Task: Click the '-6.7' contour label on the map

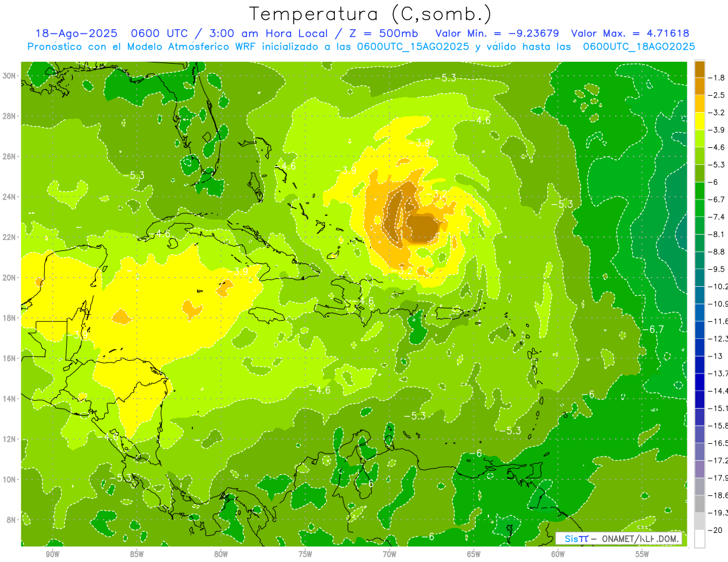Action: pyautogui.click(x=653, y=329)
